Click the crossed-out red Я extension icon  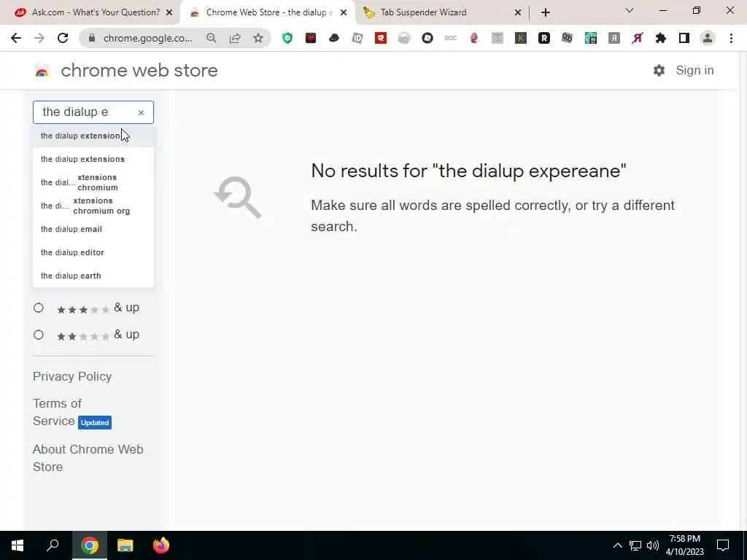point(638,38)
